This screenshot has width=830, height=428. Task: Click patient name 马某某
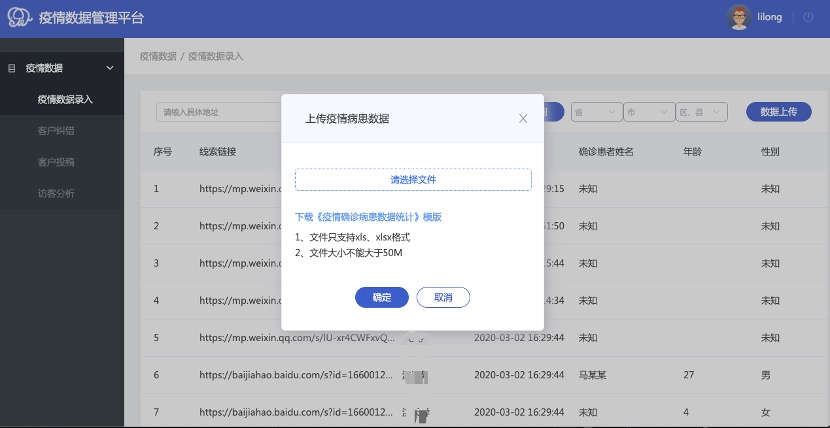[592, 375]
